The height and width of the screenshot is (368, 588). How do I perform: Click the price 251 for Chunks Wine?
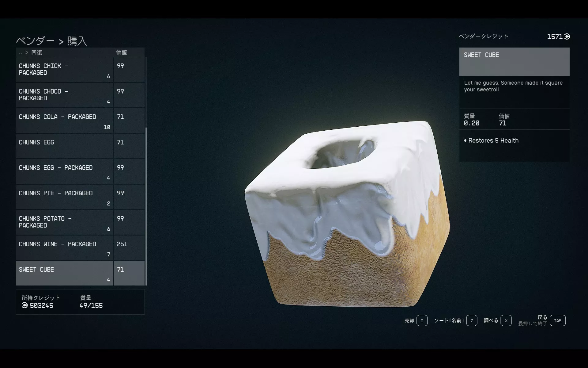[122, 244]
